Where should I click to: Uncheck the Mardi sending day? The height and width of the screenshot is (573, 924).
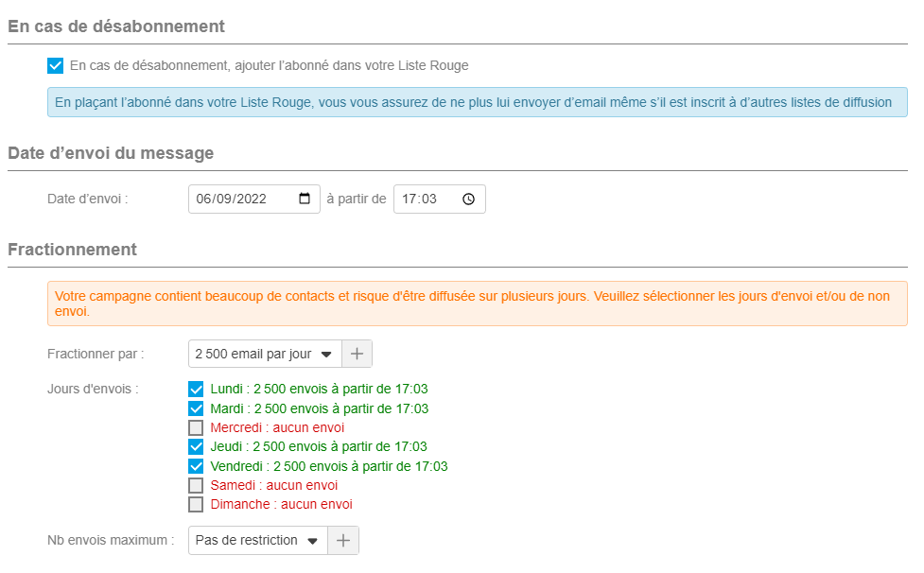pyautogui.click(x=196, y=408)
